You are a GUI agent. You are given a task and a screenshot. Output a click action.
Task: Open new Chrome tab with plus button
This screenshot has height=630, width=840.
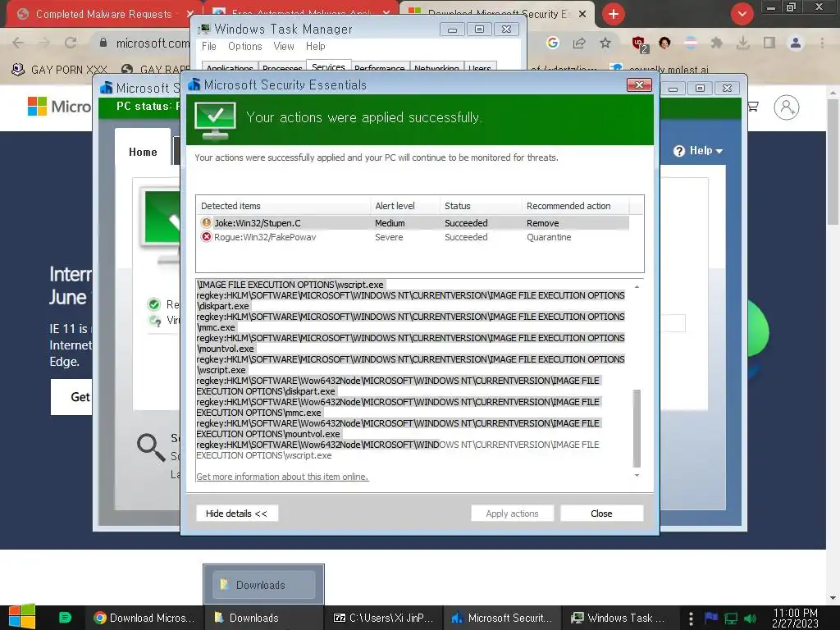point(614,14)
